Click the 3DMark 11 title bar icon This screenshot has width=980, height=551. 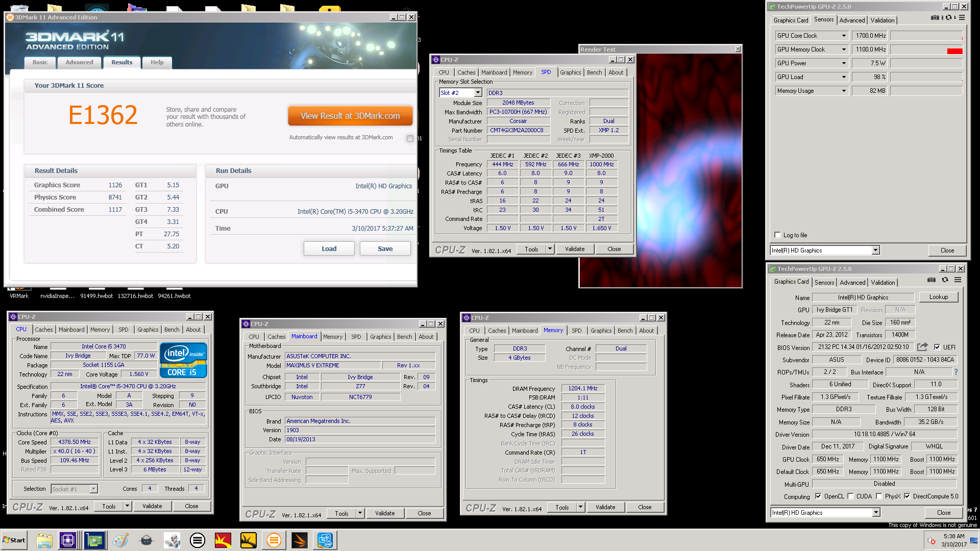click(x=10, y=17)
